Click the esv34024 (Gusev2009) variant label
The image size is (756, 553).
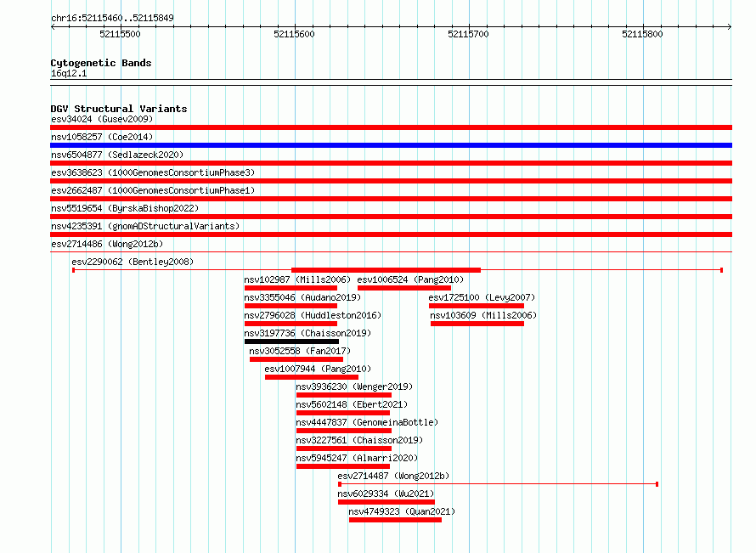pos(102,119)
